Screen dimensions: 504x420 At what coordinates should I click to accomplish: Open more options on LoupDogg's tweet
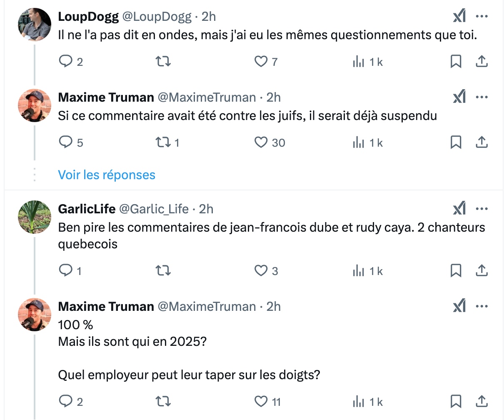pyautogui.click(x=482, y=16)
